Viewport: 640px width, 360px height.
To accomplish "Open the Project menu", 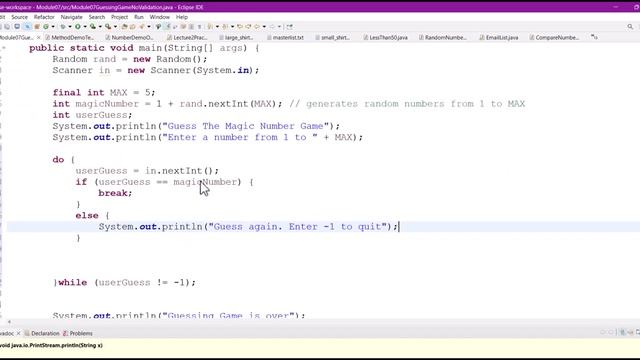I will point(119,17).
